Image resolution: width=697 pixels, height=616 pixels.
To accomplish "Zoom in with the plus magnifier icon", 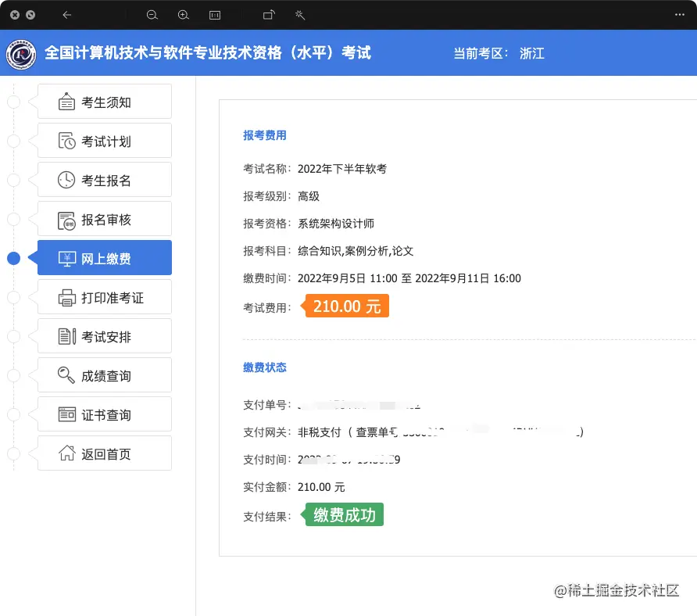I will (183, 15).
